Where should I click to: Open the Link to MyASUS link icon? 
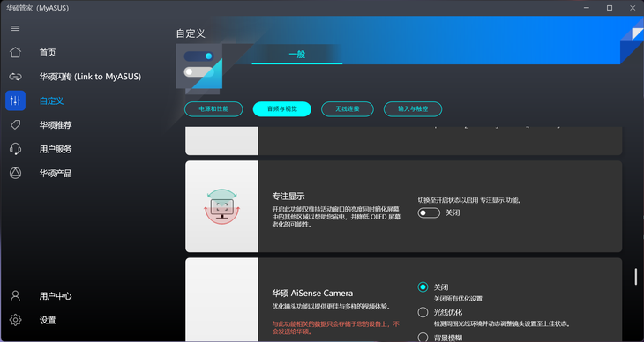coord(15,77)
